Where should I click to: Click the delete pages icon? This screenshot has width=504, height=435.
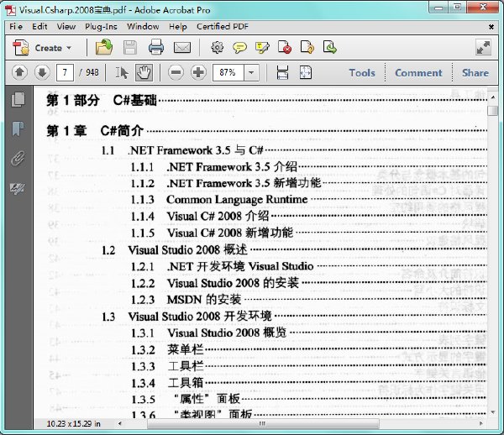pyautogui.click(x=285, y=47)
